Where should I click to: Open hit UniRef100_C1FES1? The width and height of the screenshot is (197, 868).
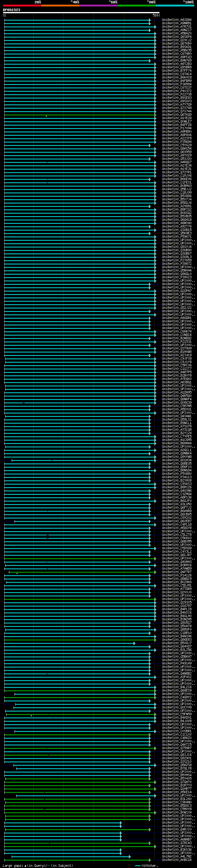click(176, 182)
